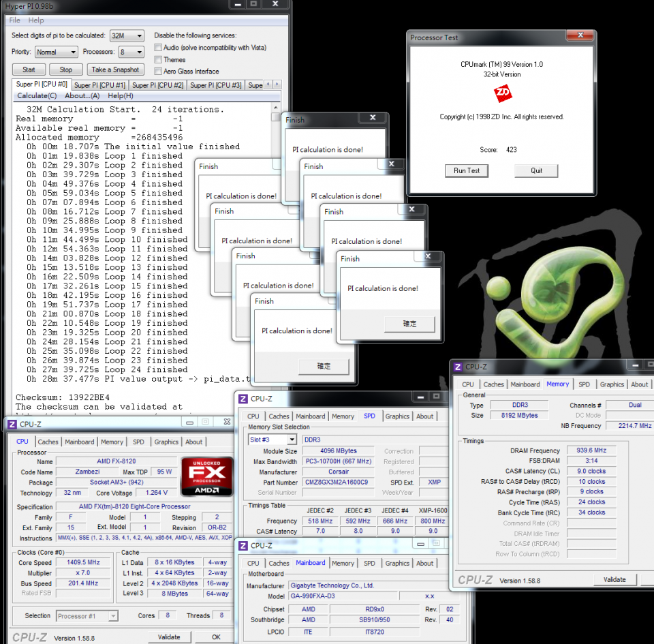This screenshot has height=644, width=654.
Task: Toggle the Aero Glass Interface checkbox
Action: pos(158,71)
